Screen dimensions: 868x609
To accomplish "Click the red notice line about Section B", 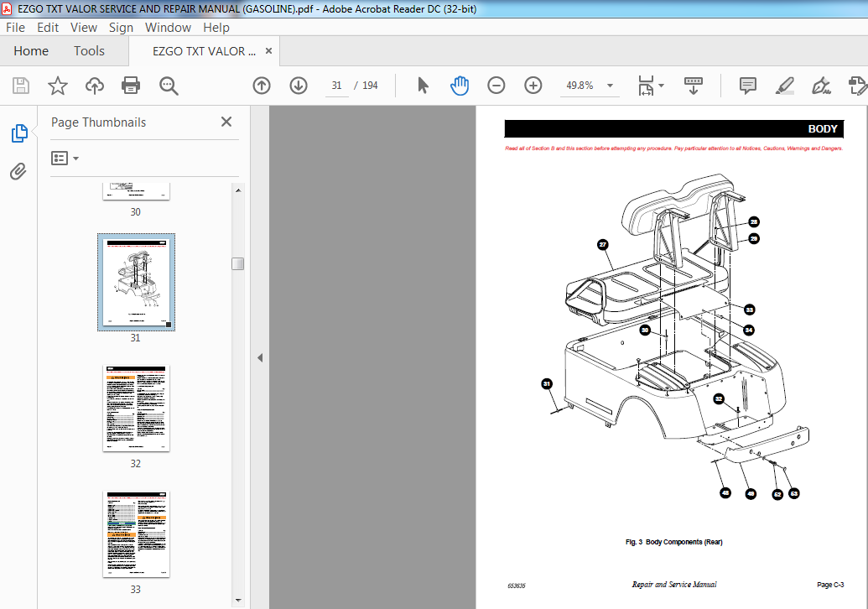I will point(673,148).
